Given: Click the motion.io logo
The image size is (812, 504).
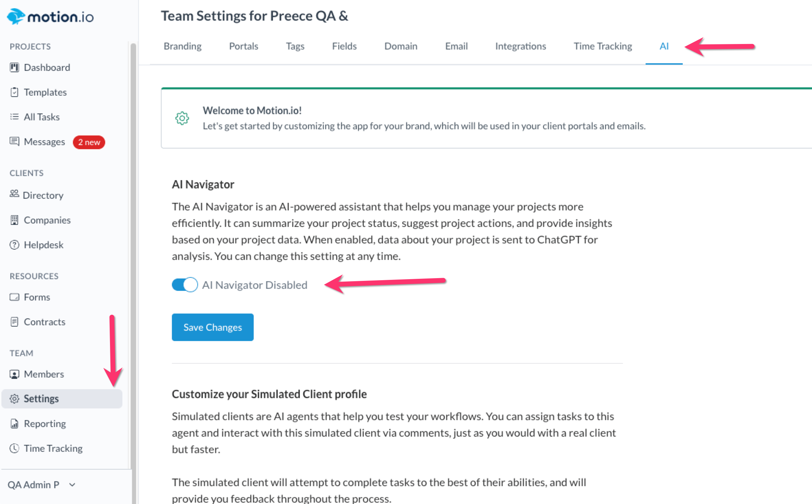Looking at the screenshot, I should pyautogui.click(x=50, y=17).
